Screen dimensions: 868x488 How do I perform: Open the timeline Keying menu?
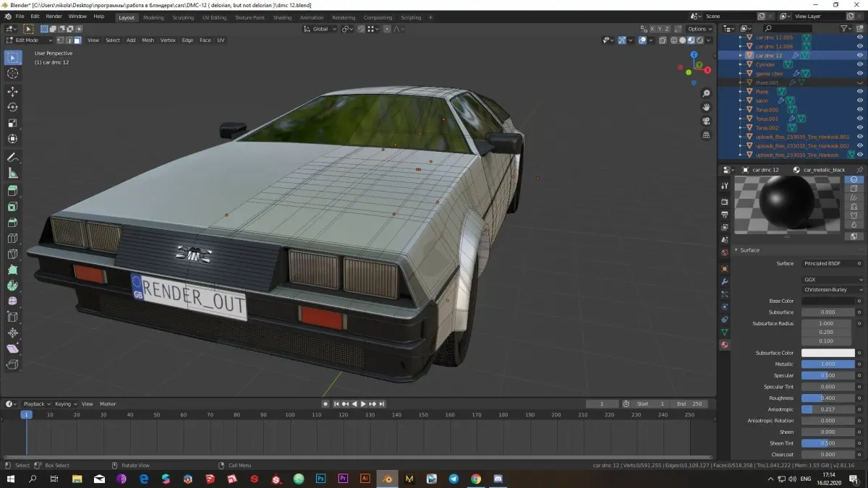[x=64, y=404]
